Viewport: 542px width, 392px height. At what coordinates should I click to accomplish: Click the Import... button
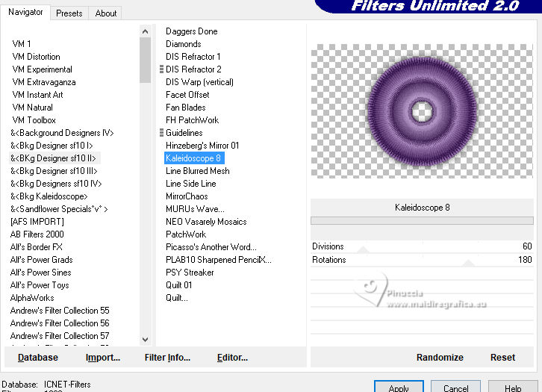103,358
